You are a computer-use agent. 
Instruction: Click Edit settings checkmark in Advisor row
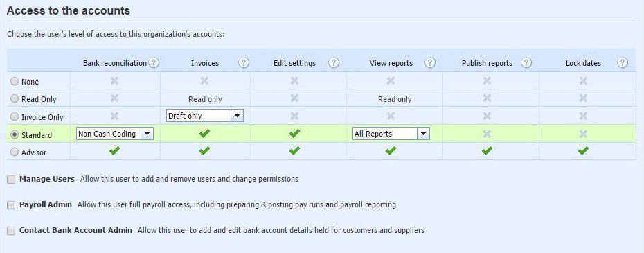tap(294, 151)
